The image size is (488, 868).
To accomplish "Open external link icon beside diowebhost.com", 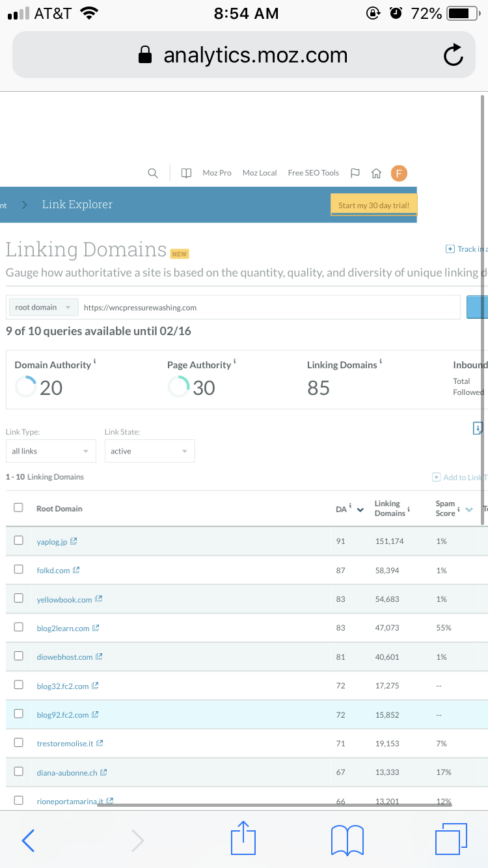I will (99, 657).
